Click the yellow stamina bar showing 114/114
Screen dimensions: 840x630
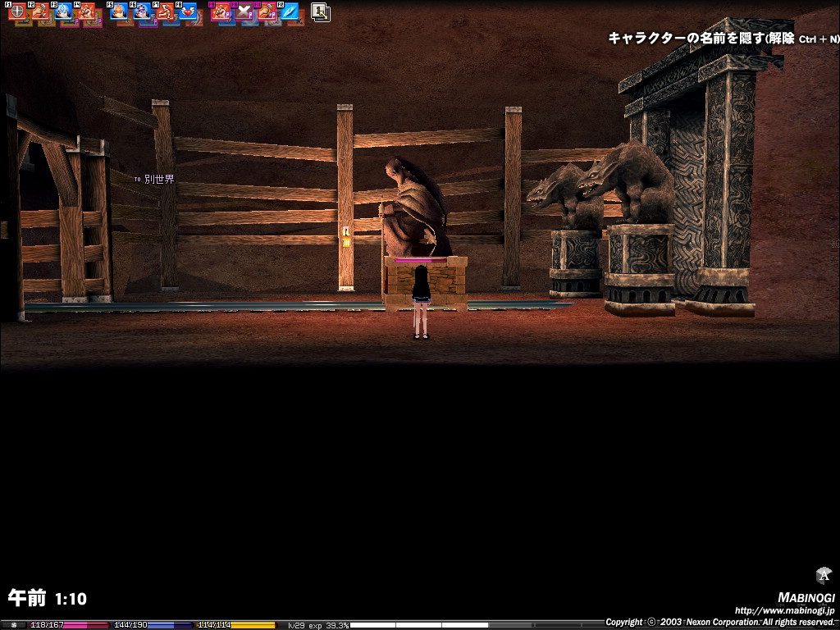(x=236, y=625)
